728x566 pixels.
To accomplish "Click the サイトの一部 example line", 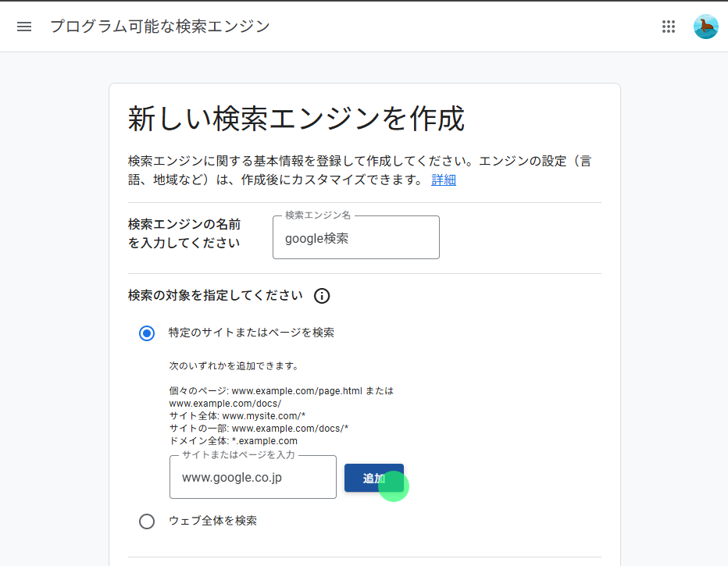I will [x=259, y=429].
